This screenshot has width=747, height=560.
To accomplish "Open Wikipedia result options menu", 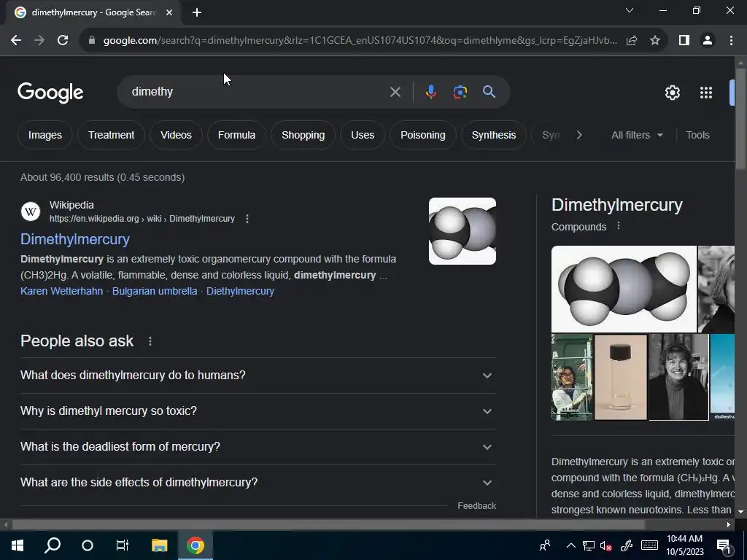I will pyautogui.click(x=247, y=219).
